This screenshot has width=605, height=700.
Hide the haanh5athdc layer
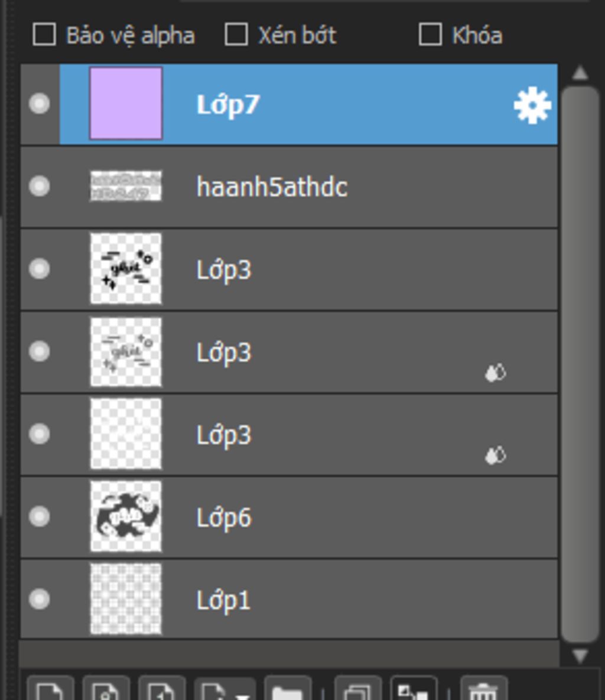click(x=40, y=187)
